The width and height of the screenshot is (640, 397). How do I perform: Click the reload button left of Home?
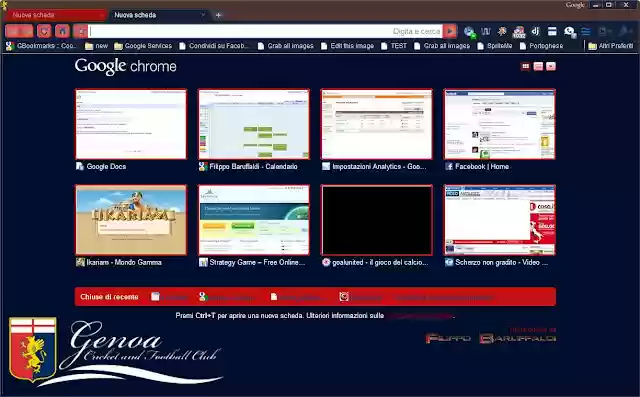44,31
